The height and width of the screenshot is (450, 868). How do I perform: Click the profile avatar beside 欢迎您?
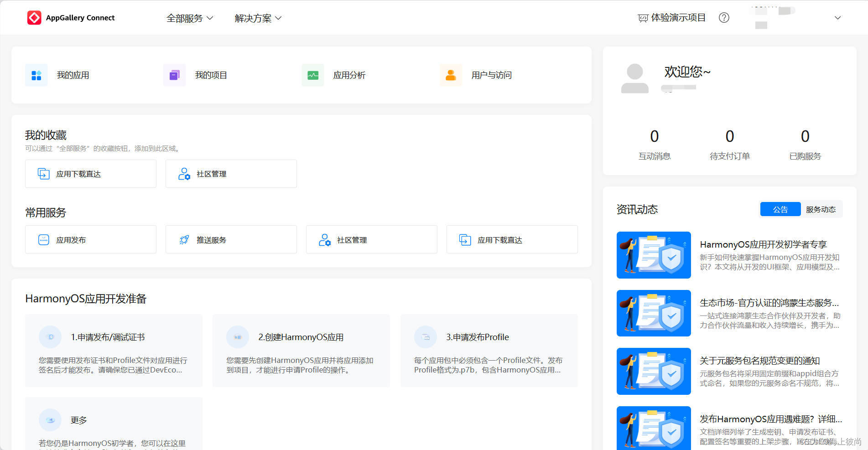click(635, 78)
